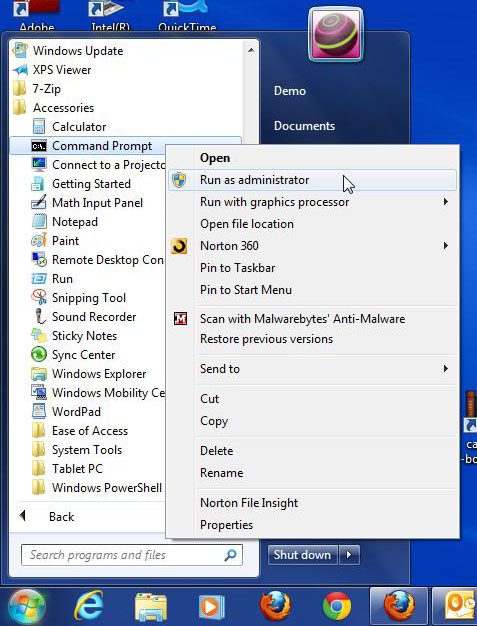Open the taskbar file explorer folder

151,607
